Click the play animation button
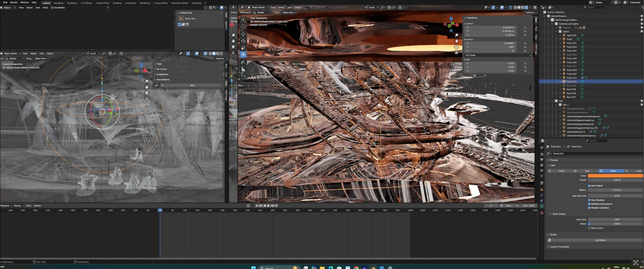The width and height of the screenshot is (644, 269). 268,206
